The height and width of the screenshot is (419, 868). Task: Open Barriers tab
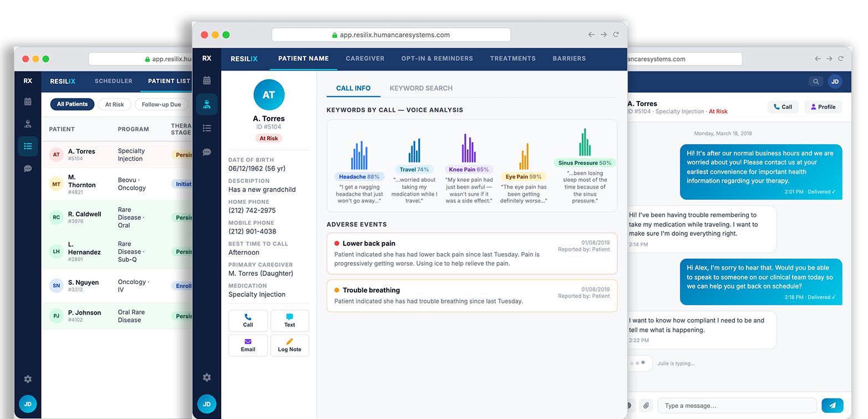click(569, 58)
